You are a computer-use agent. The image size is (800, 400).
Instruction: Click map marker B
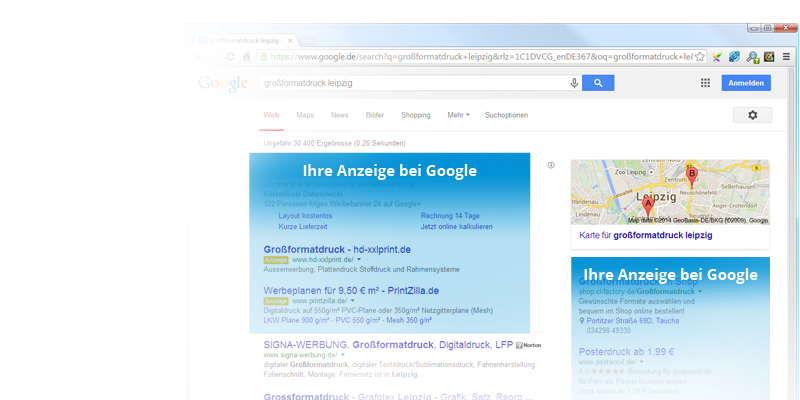pyautogui.click(x=692, y=177)
